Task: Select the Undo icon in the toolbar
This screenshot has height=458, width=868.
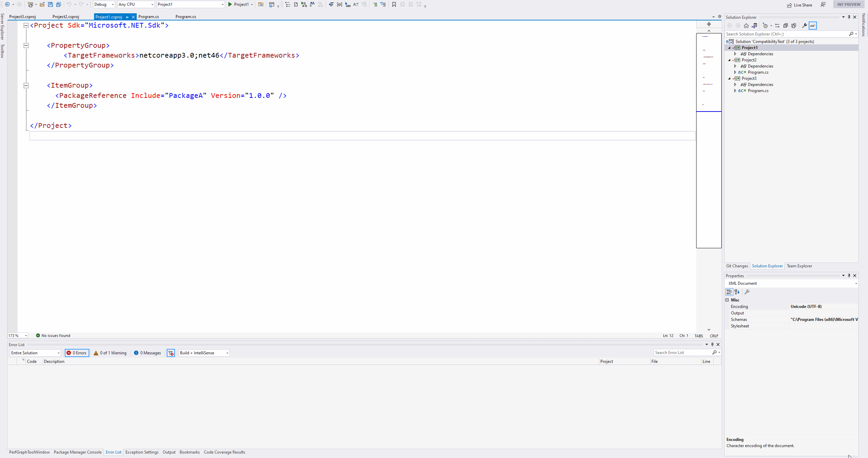Action: pyautogui.click(x=70, y=4)
